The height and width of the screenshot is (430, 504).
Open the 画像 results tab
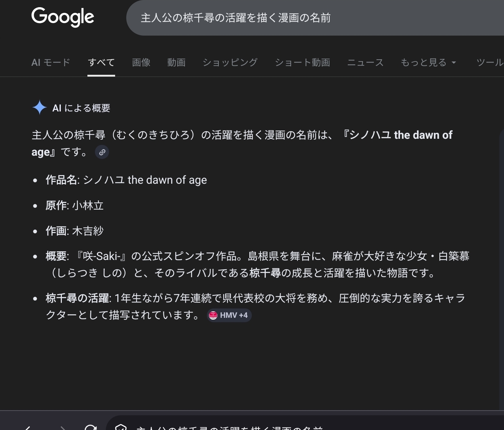[141, 63]
